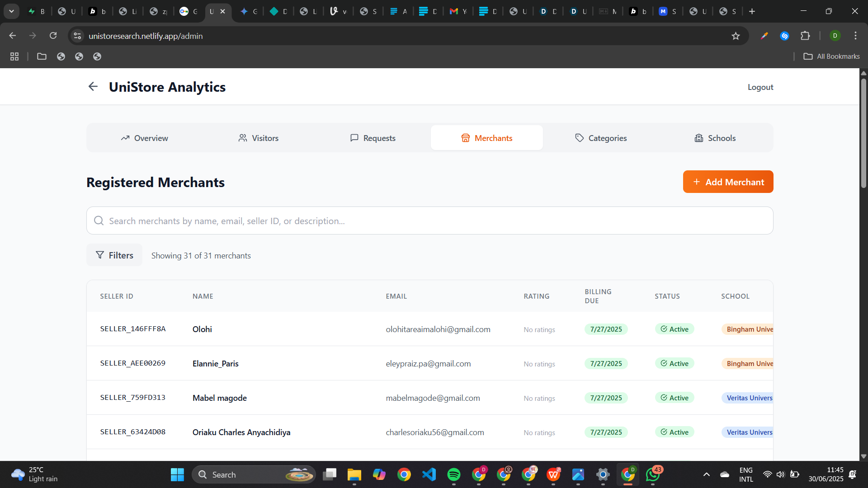
Task: Click the page's vertical scrollbar down arrow
Action: [x=863, y=456]
